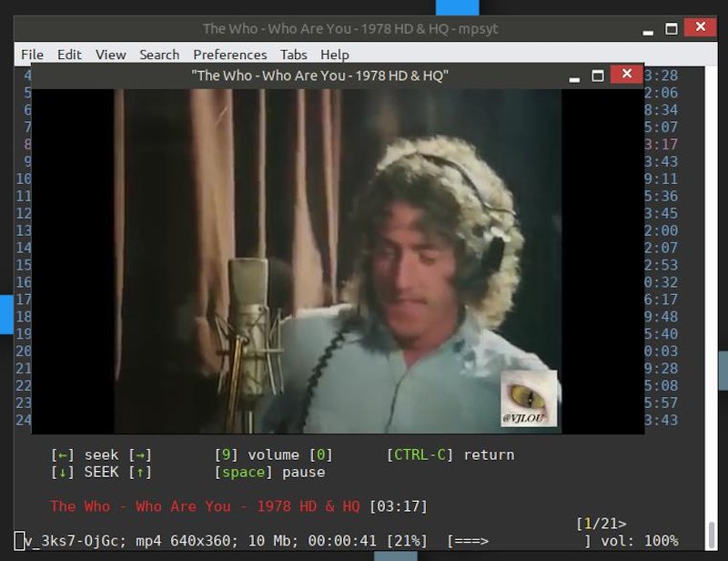Click the vol: 100% text
The width and height of the screenshot is (728, 561).
click(x=640, y=541)
